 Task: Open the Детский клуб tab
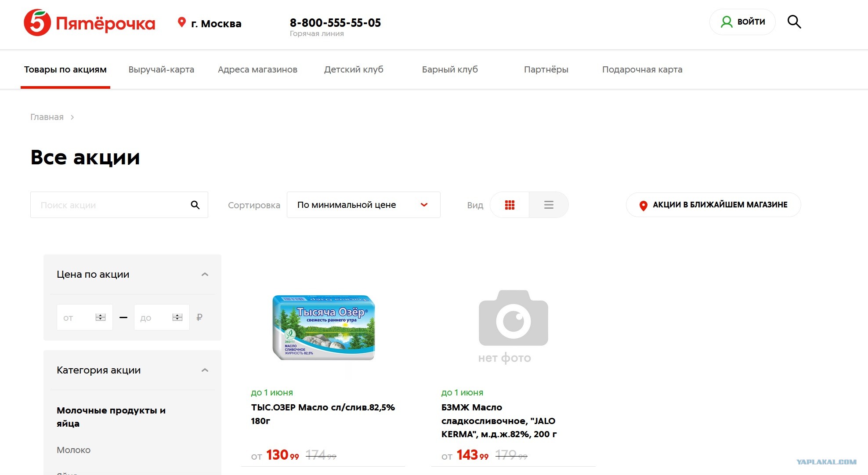pos(354,69)
